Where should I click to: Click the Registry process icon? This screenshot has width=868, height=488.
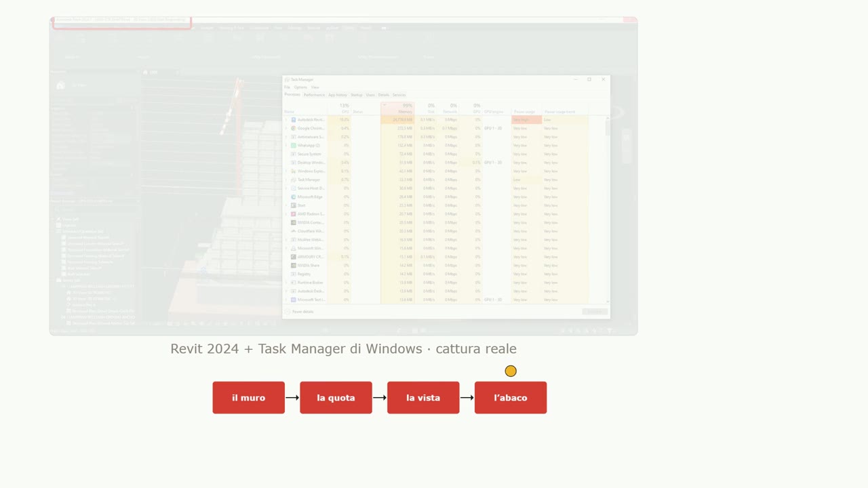point(293,274)
